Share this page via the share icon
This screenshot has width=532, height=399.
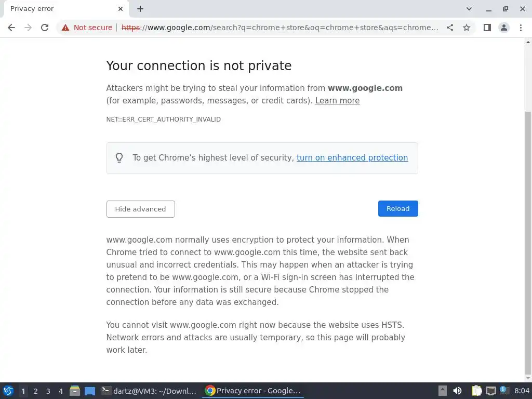(450, 28)
